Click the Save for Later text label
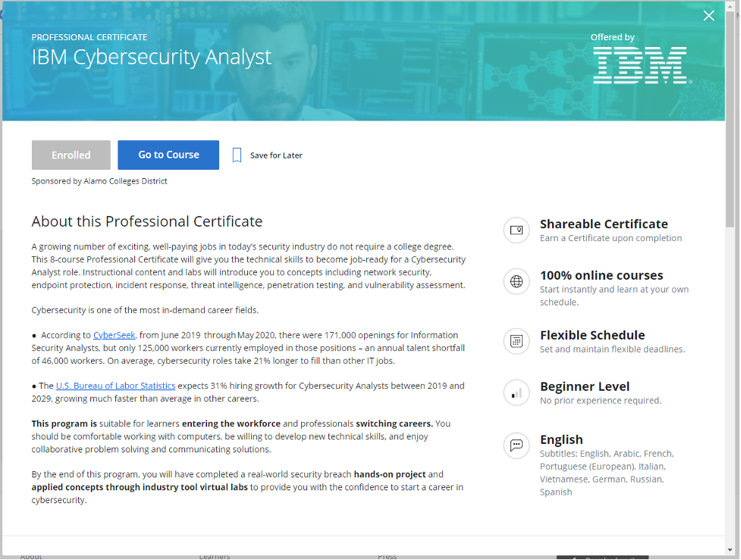The image size is (741, 560). [276, 155]
